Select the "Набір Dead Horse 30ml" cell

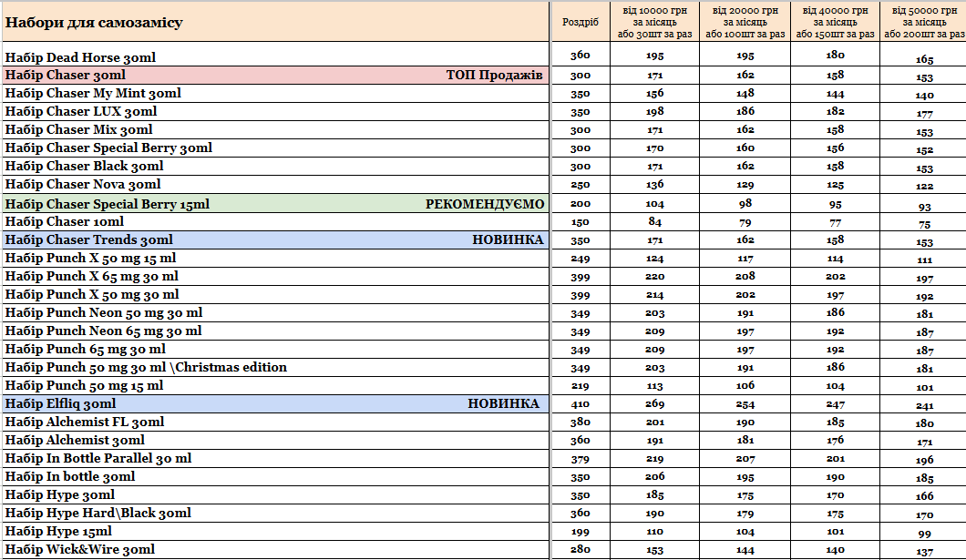tap(80, 57)
